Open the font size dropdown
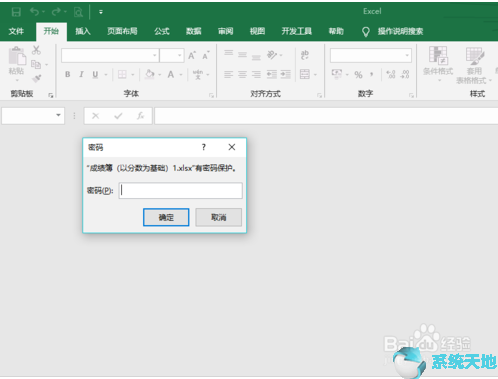The height and width of the screenshot is (379, 498). pyautogui.click(x=180, y=55)
